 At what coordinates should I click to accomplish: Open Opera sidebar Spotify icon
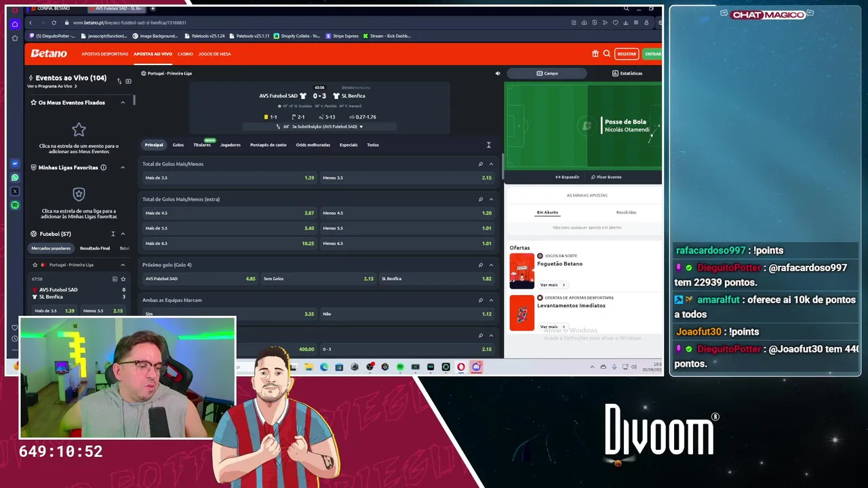[15, 205]
